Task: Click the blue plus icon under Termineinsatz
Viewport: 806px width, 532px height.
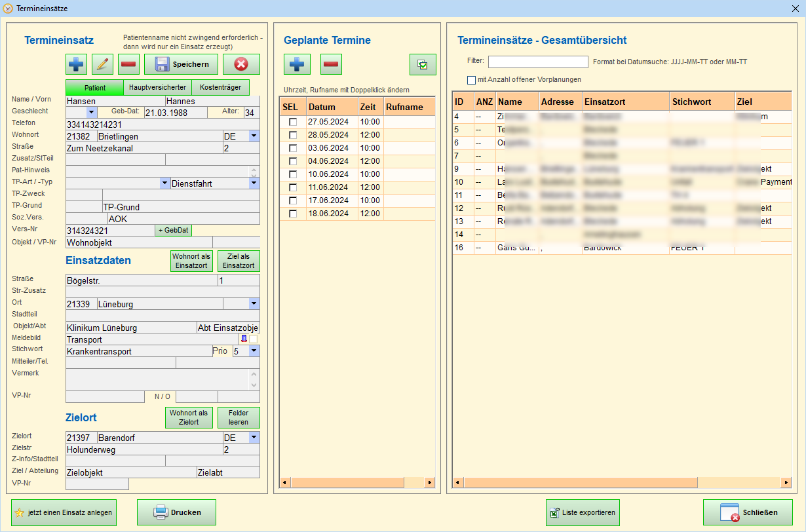Action: coord(77,64)
